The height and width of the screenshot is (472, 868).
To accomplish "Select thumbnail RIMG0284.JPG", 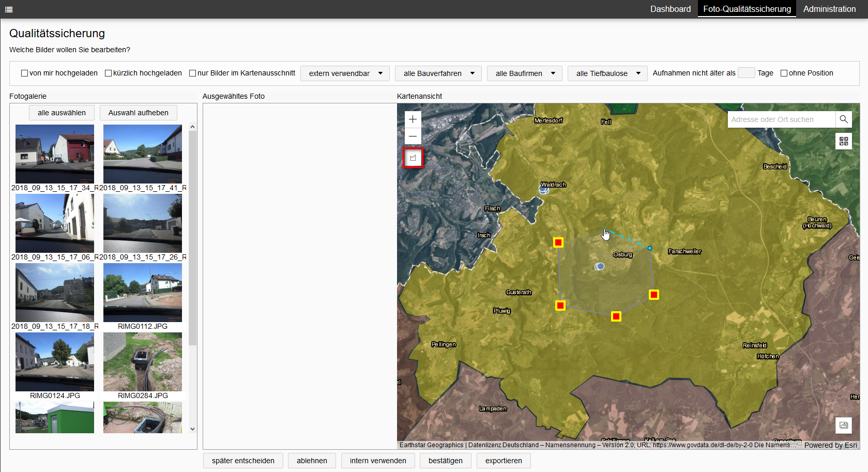I will coord(143,362).
